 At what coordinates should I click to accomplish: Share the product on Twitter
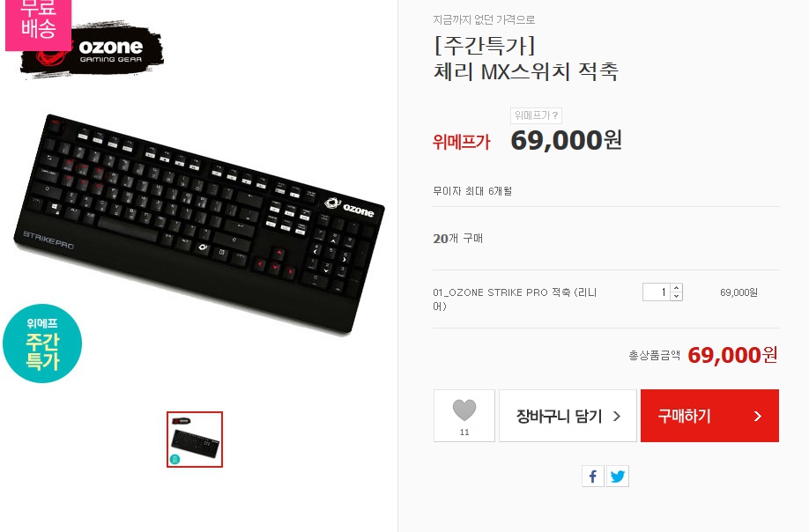[x=618, y=476]
